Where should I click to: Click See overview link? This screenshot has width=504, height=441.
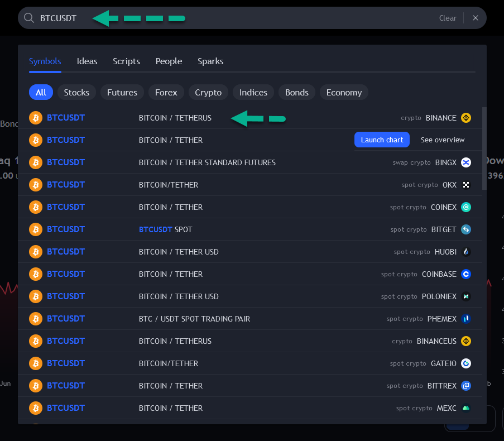[x=443, y=140]
